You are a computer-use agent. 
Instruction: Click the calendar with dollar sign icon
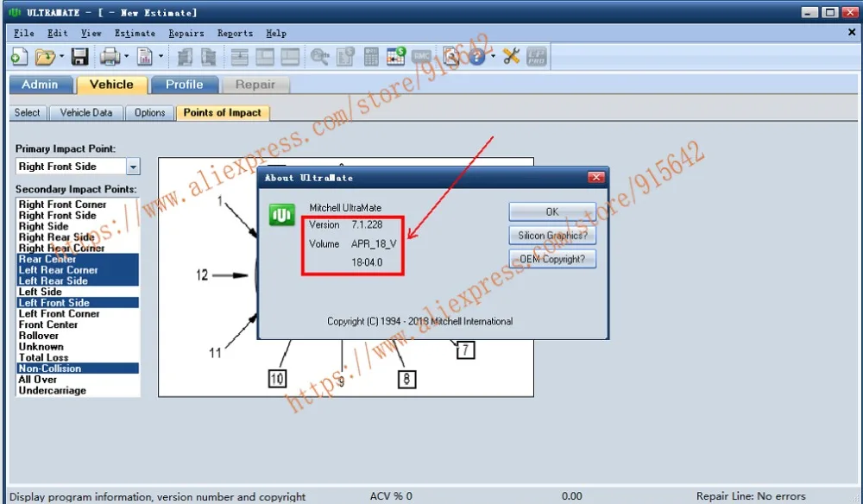pos(396,57)
